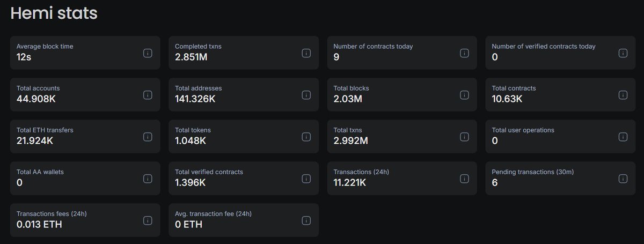644x244 pixels.
Task: Open info icon on Total ETH transfers card
Action: pos(148,137)
